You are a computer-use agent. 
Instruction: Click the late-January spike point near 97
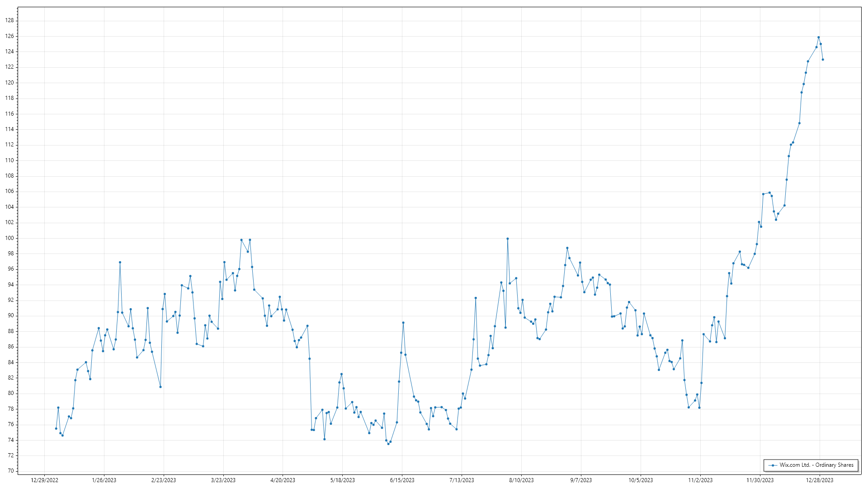coord(120,262)
